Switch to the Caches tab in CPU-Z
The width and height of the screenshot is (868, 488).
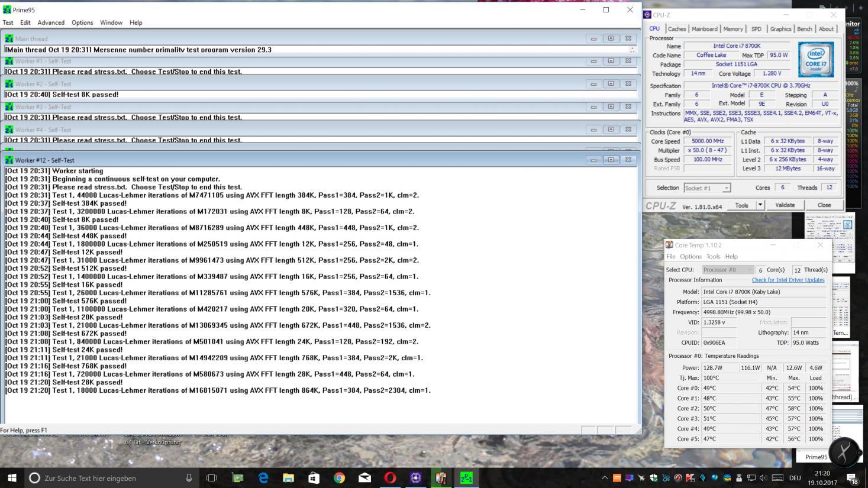677,29
